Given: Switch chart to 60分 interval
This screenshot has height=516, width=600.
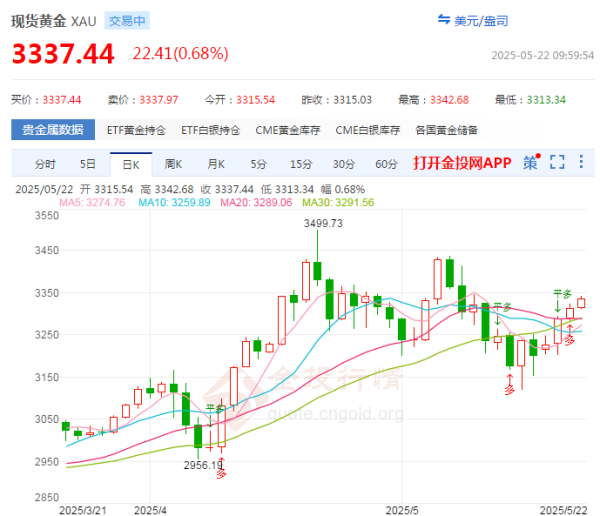Looking at the screenshot, I should pos(386,164).
